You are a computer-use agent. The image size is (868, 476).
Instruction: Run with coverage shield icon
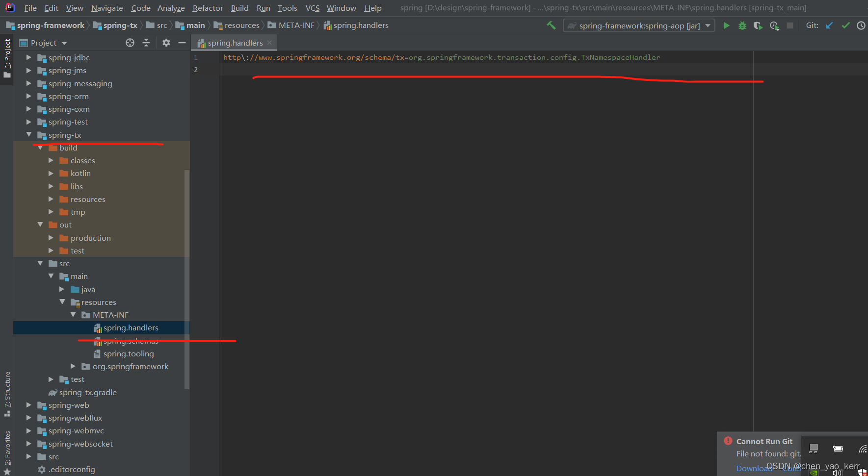point(758,25)
